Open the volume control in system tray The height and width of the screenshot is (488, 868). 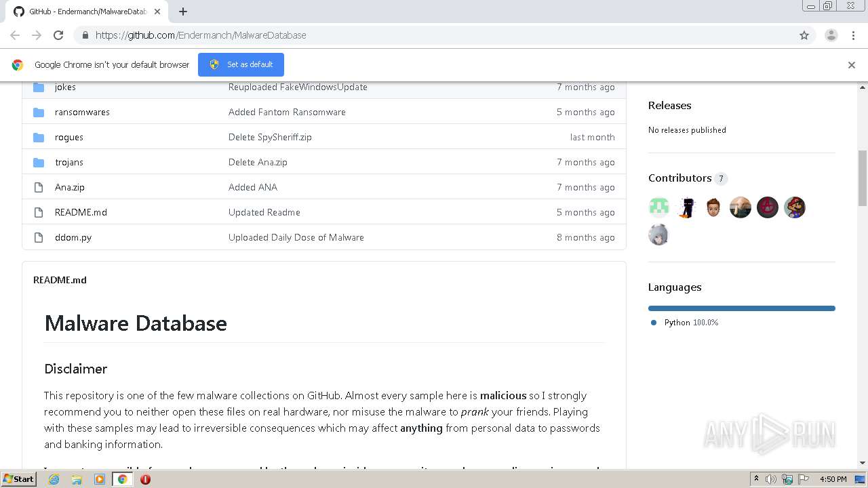771,479
